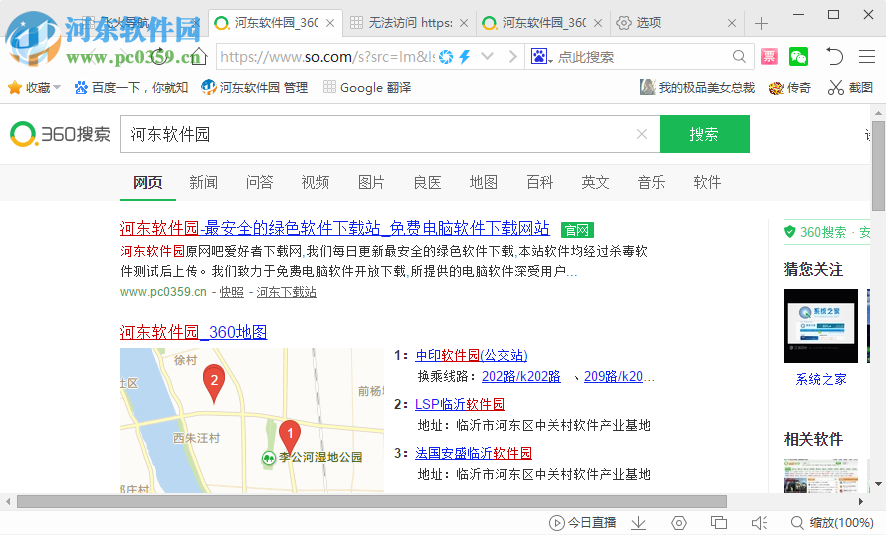886x535 pixels.
Task: Click the go forward arrow in address bar
Action: tap(513, 56)
